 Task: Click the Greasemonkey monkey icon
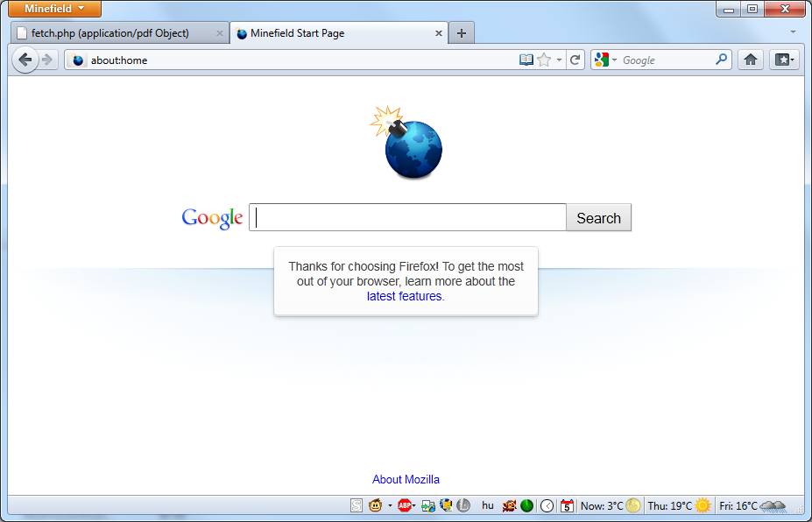pyautogui.click(x=376, y=505)
